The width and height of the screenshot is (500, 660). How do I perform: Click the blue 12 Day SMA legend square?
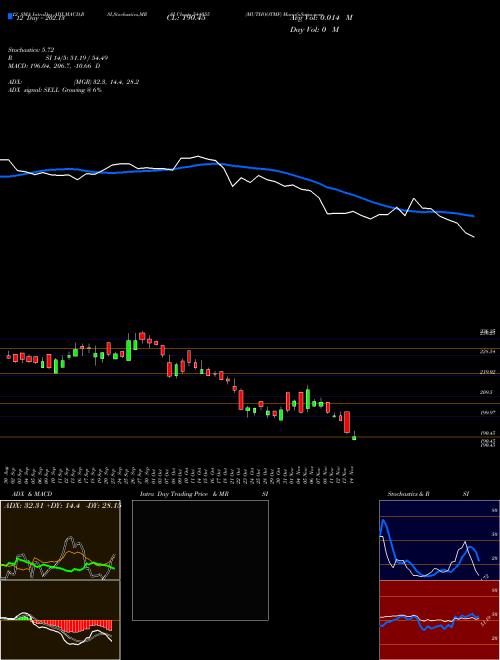10,17
